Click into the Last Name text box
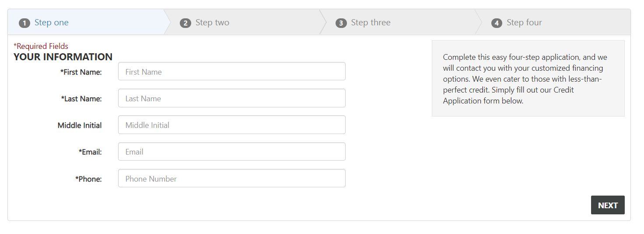The image size is (644, 234). click(x=231, y=98)
